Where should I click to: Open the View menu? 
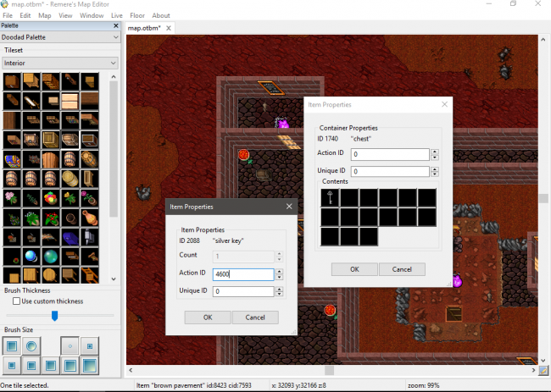[x=65, y=15]
